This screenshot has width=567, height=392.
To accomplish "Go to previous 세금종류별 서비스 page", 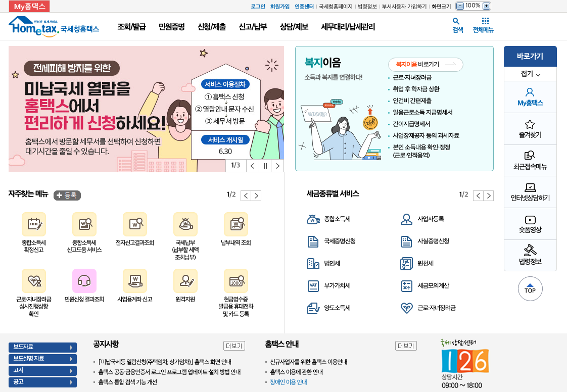I will click(479, 195).
